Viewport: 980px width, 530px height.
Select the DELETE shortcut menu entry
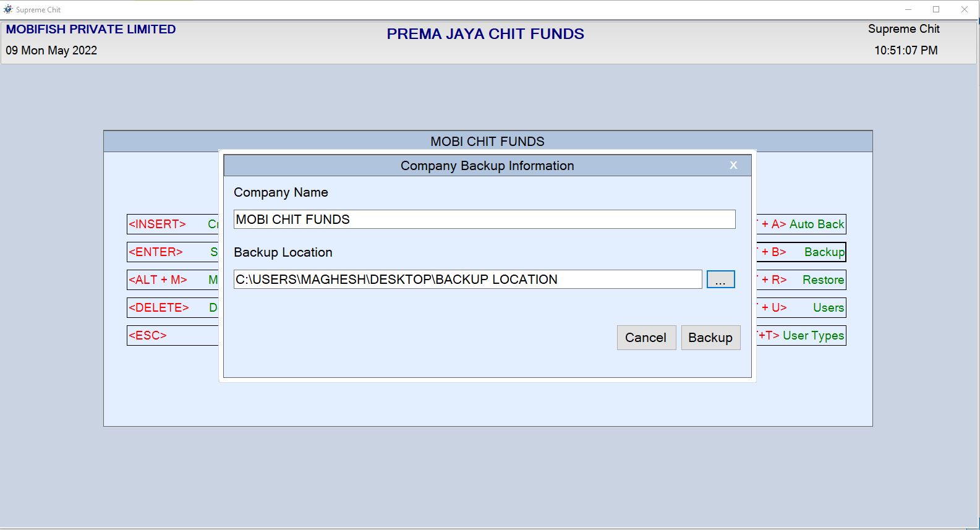(173, 307)
